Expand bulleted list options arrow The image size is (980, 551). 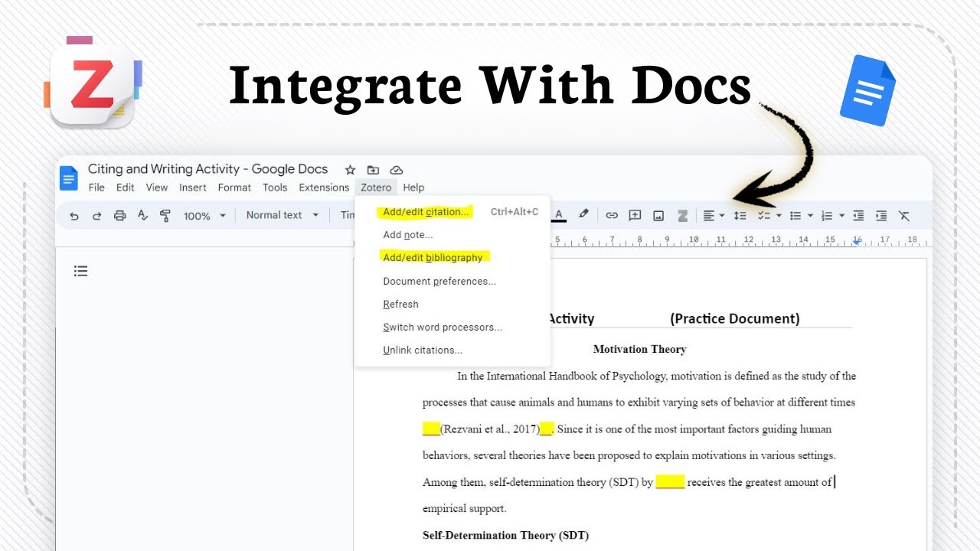pos(810,216)
